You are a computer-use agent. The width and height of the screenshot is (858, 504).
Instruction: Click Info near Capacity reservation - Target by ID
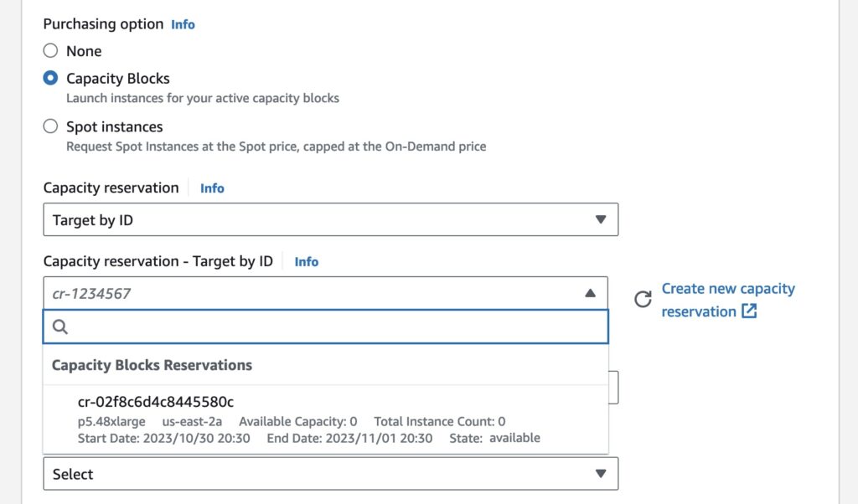pyautogui.click(x=306, y=261)
